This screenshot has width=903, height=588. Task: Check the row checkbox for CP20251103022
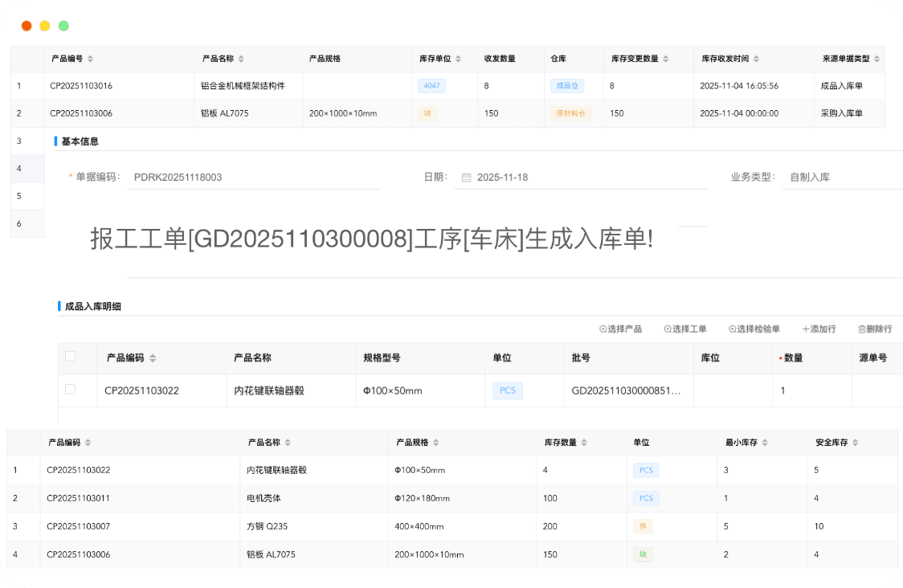[x=71, y=390]
